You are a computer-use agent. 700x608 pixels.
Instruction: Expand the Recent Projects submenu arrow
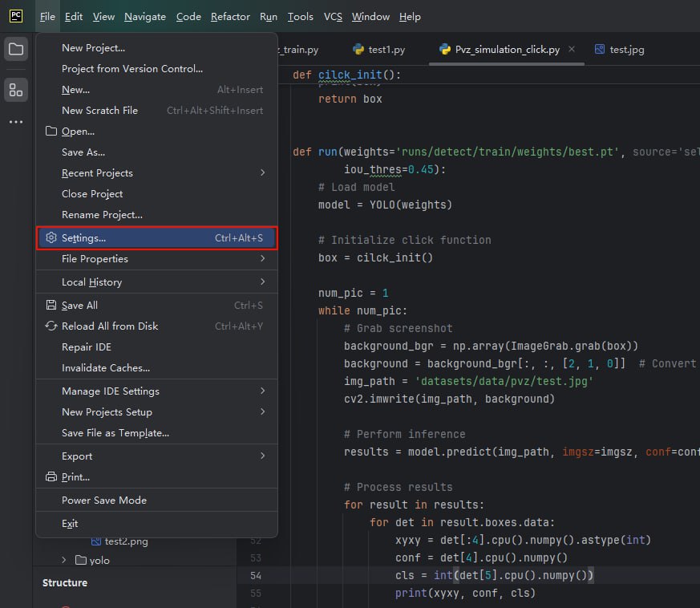click(x=262, y=172)
